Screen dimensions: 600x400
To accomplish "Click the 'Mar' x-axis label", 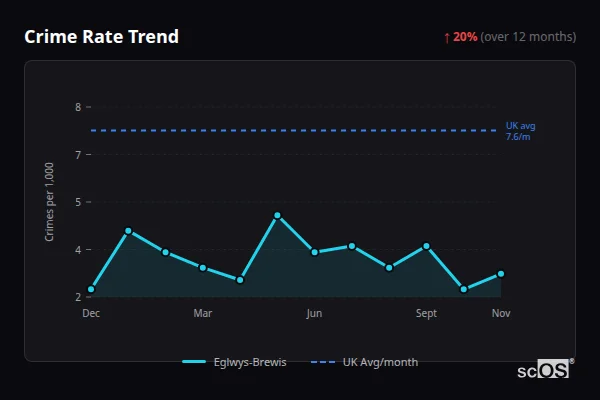I will pyautogui.click(x=203, y=313).
